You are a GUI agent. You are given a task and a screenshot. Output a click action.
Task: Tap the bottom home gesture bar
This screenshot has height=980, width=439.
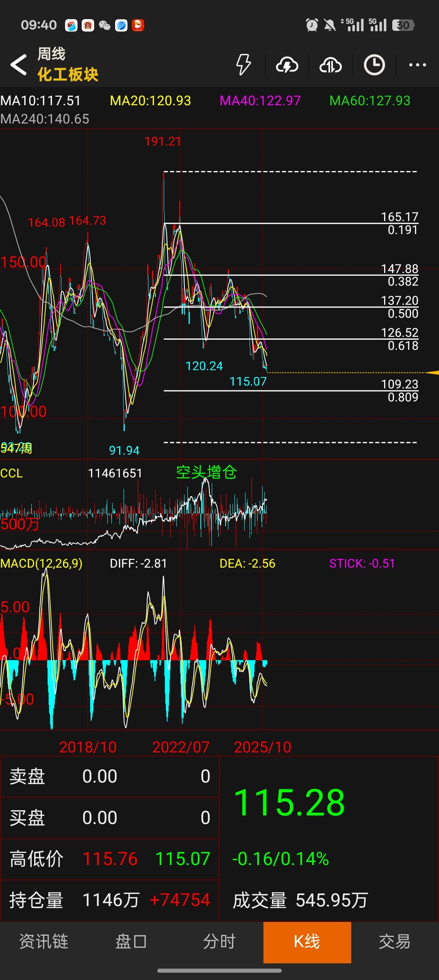pos(219,971)
